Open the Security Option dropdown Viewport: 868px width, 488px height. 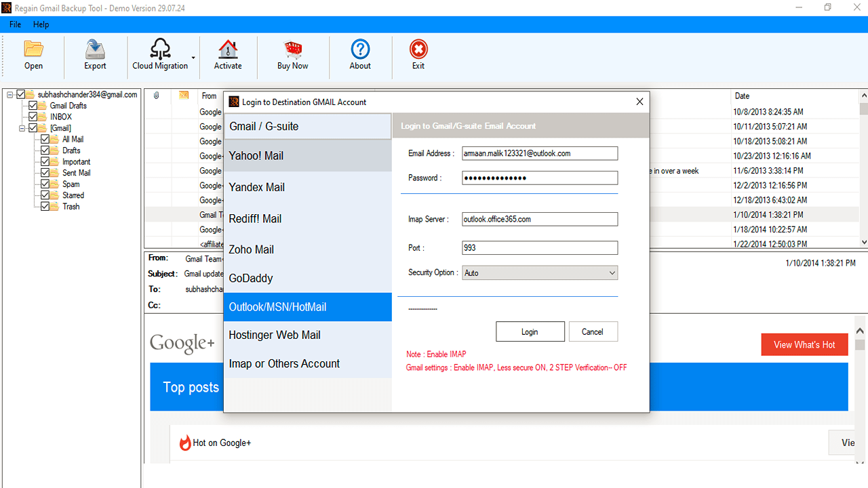540,273
